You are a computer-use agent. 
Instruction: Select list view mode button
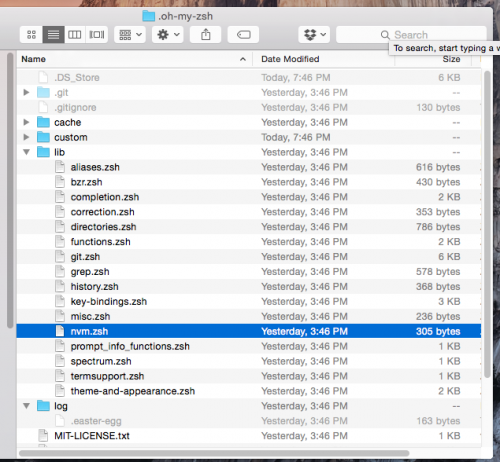coord(53,35)
